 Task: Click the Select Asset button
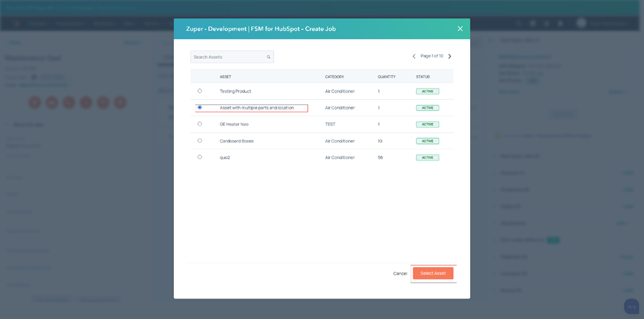point(433,273)
